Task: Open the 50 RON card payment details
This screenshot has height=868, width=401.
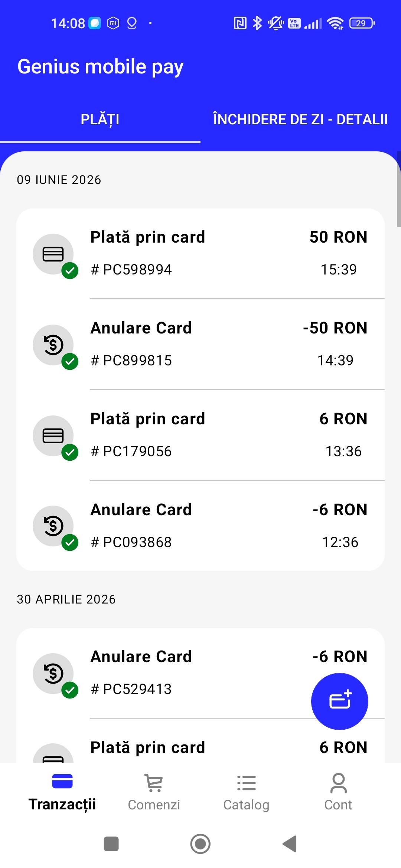Action: click(x=200, y=253)
